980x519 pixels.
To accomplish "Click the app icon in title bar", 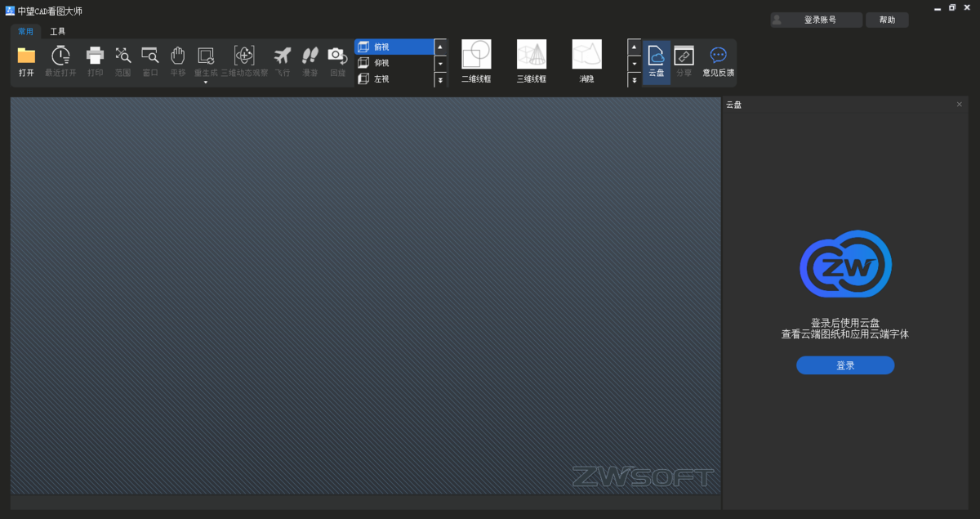I will [x=10, y=11].
